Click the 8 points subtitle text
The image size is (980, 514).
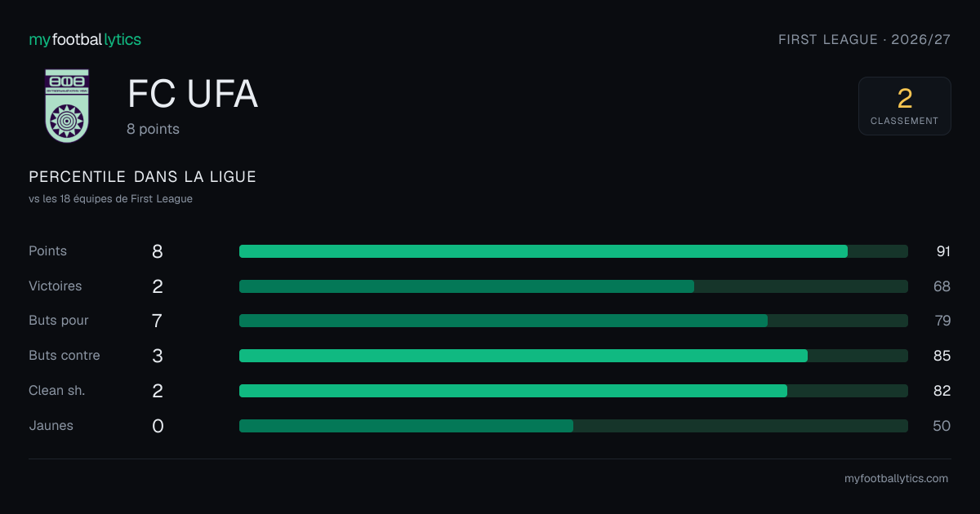tap(153, 129)
